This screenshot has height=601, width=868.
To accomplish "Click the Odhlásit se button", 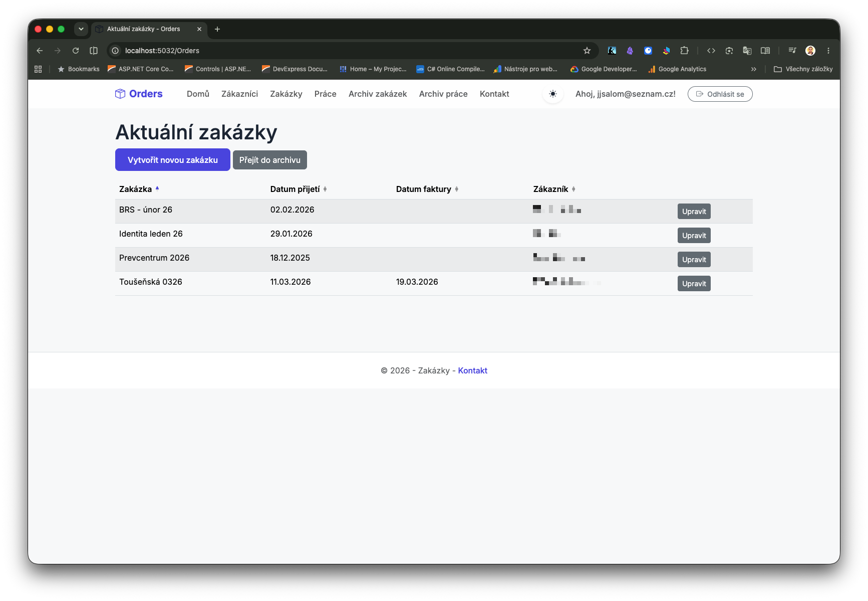I will (720, 94).
